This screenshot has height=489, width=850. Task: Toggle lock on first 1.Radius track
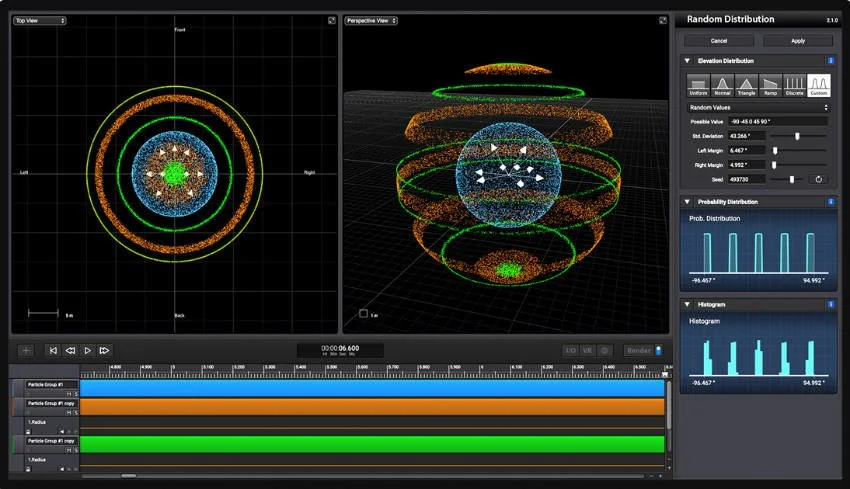tap(28, 432)
